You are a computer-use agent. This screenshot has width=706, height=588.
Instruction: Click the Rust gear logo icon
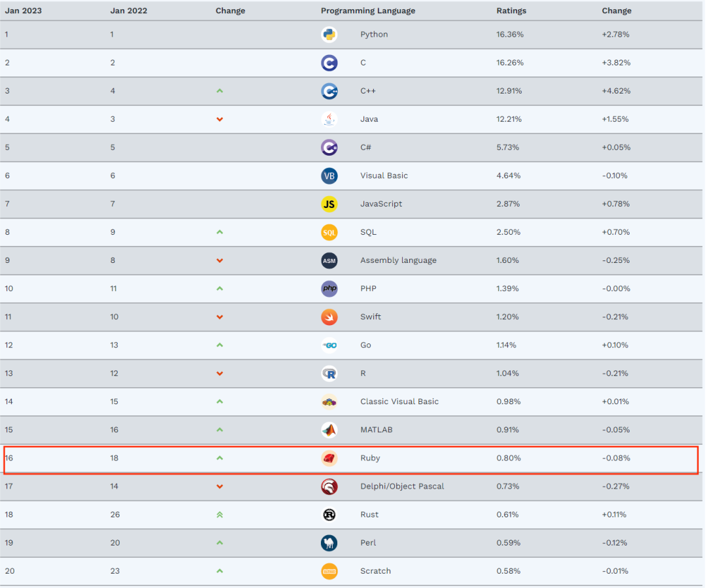[x=329, y=515]
